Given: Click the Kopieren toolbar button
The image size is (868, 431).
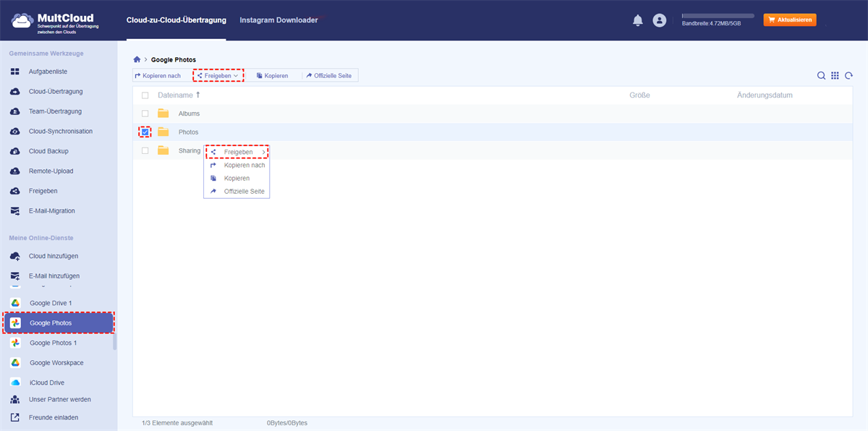Looking at the screenshot, I should tap(272, 75).
